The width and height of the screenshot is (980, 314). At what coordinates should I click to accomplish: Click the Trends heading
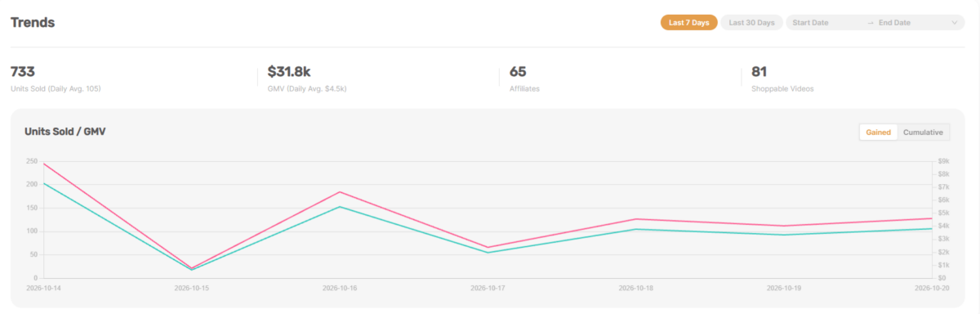click(33, 23)
